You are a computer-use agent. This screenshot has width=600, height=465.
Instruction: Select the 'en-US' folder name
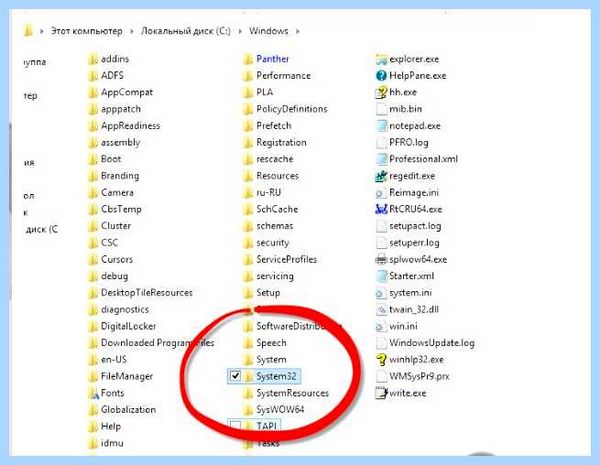click(114, 359)
